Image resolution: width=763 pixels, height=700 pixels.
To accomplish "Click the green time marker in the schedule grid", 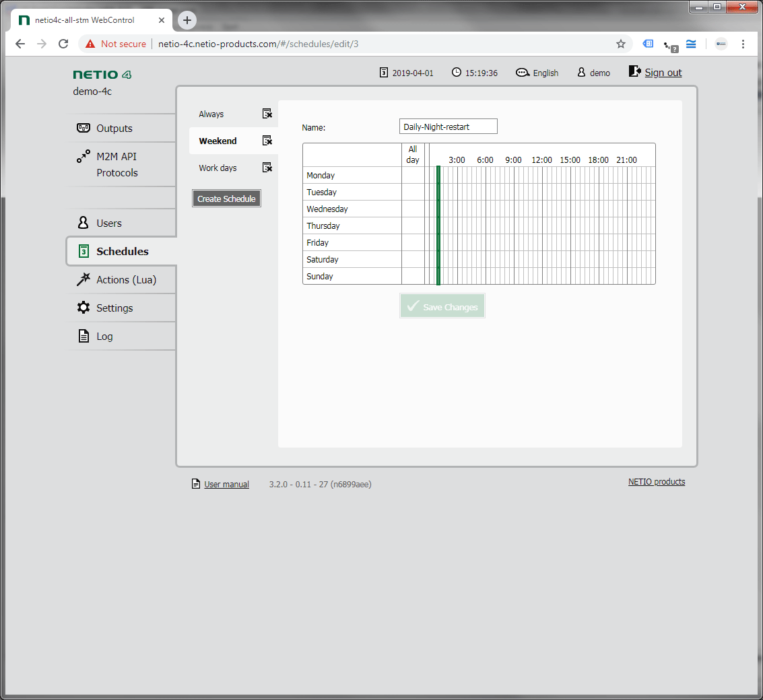I will pyautogui.click(x=438, y=225).
